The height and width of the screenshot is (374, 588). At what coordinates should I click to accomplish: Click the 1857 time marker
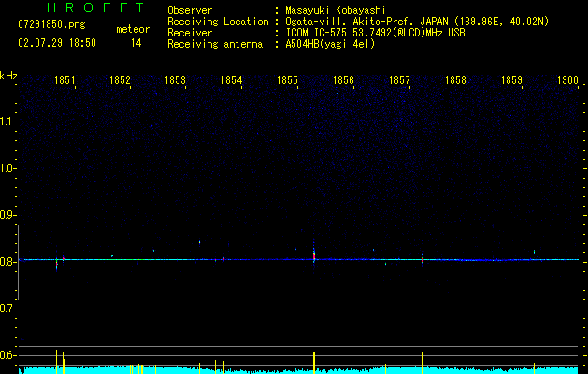[399, 79]
